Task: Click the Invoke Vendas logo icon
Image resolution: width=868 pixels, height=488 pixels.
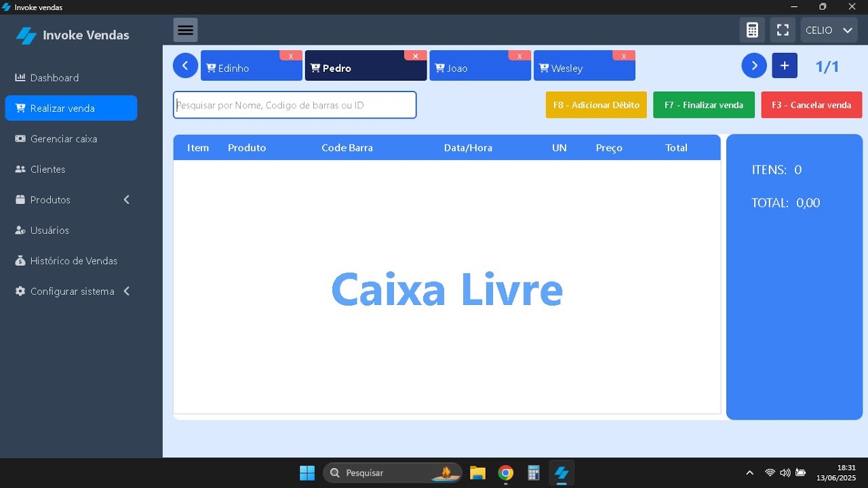Action: pos(26,35)
